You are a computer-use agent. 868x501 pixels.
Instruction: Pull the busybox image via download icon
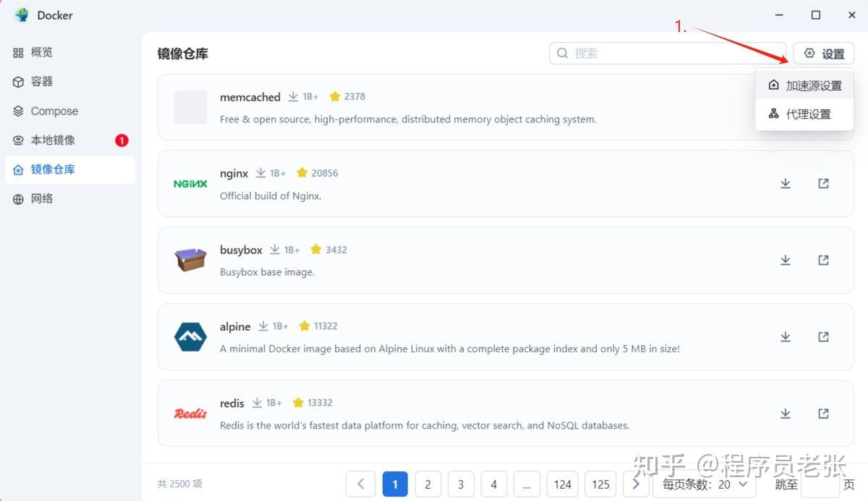[x=786, y=260]
